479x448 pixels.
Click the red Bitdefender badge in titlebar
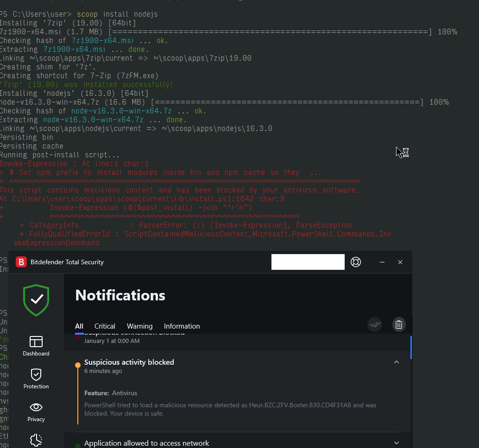pyautogui.click(x=21, y=262)
